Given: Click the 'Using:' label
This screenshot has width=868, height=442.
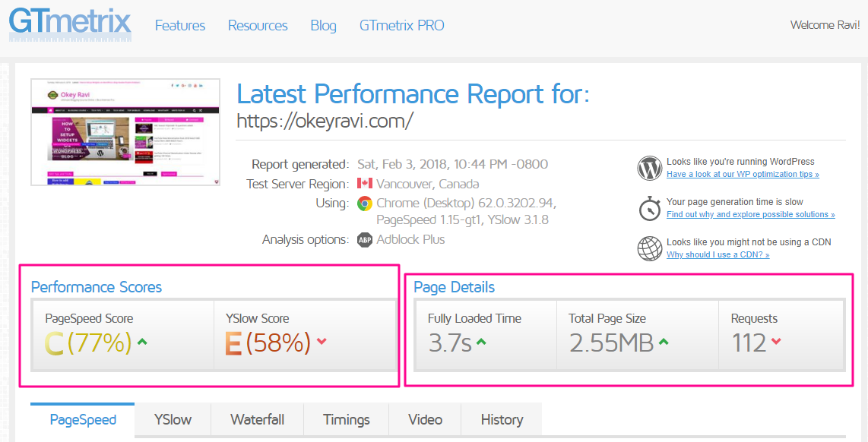Looking at the screenshot, I should pyautogui.click(x=333, y=203).
